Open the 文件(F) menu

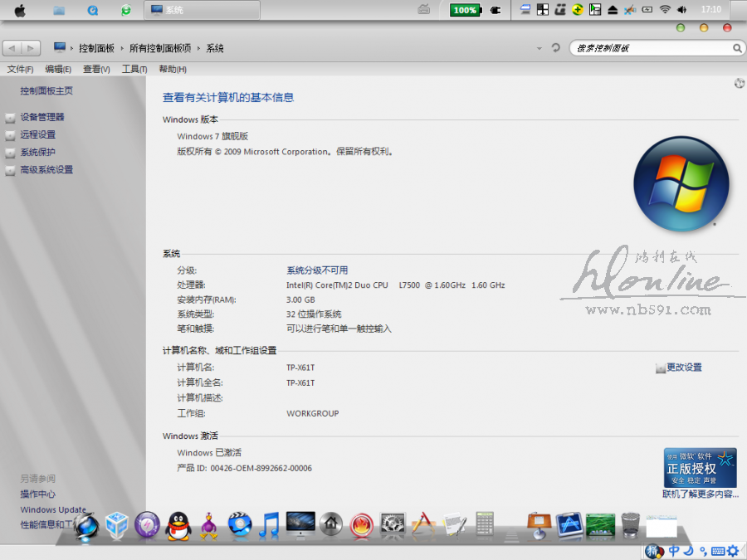[x=20, y=70]
